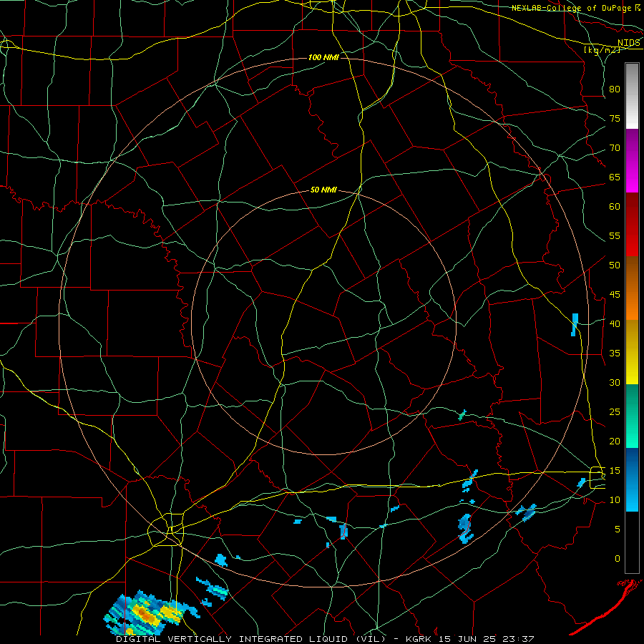Click the 15 value on the color scale

click(615, 471)
